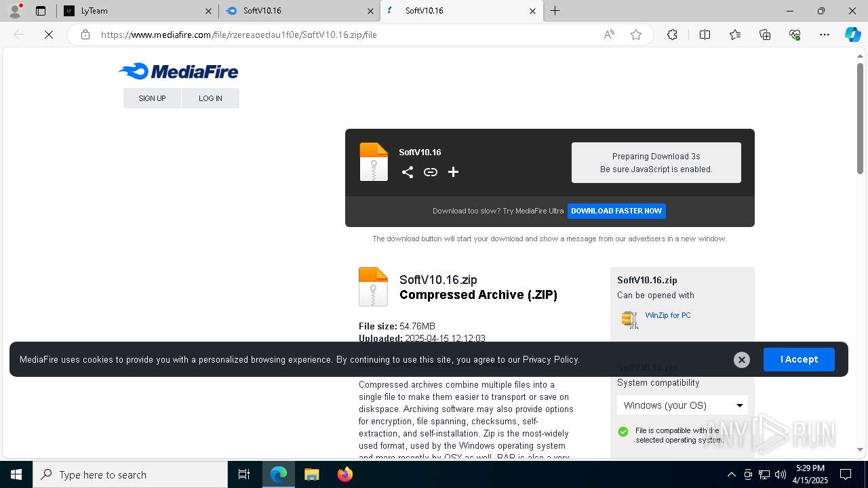Close the LyTeam tab
The image size is (868, 488).
click(x=208, y=11)
